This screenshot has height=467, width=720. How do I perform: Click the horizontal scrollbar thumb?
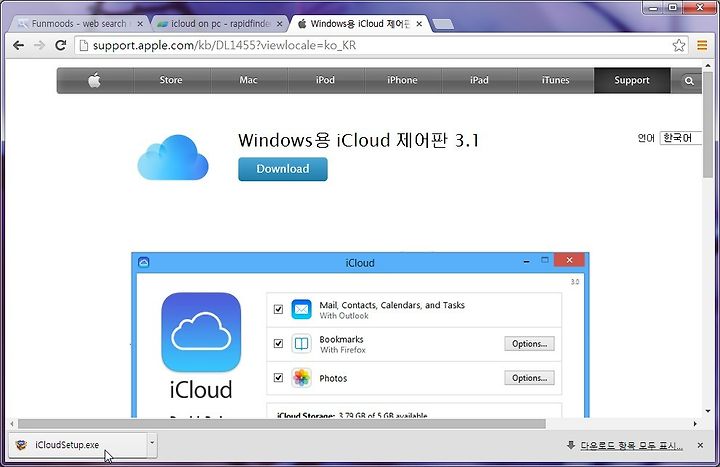281,423
